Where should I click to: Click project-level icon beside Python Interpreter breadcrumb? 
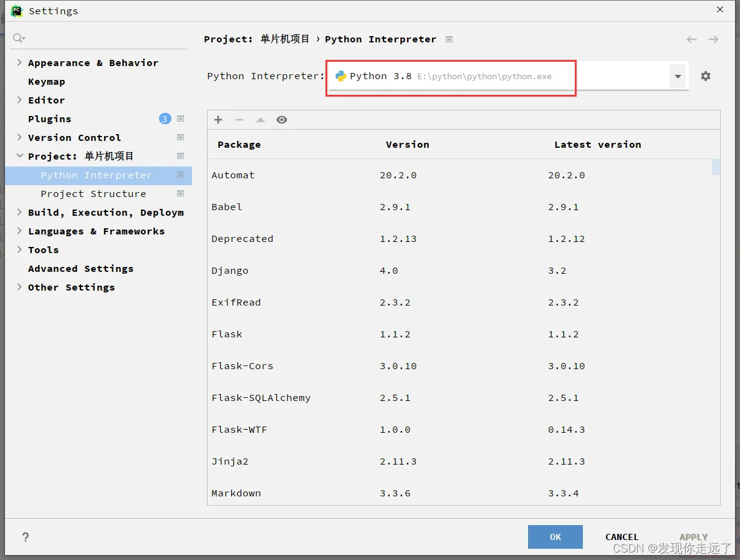449,39
